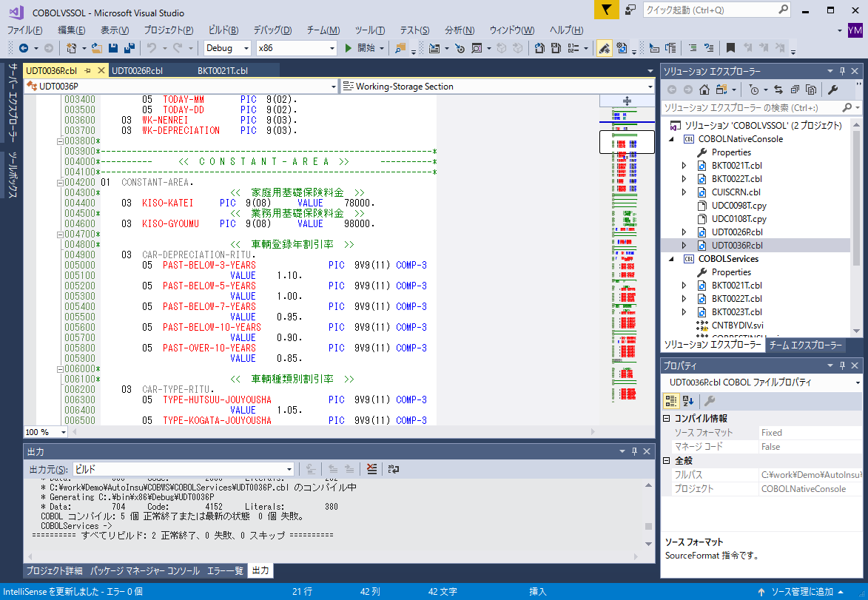Click the Collapse All icon in Solution Explorer
This screenshot has width=868, height=600.
point(795,90)
